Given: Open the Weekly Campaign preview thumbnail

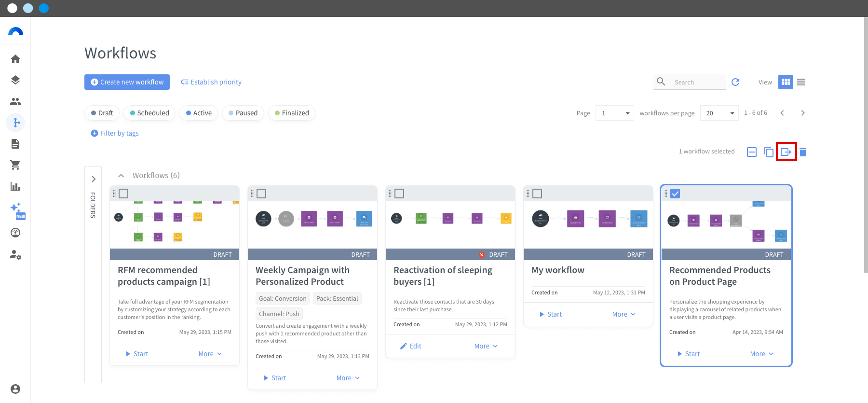Looking at the screenshot, I should (x=312, y=225).
